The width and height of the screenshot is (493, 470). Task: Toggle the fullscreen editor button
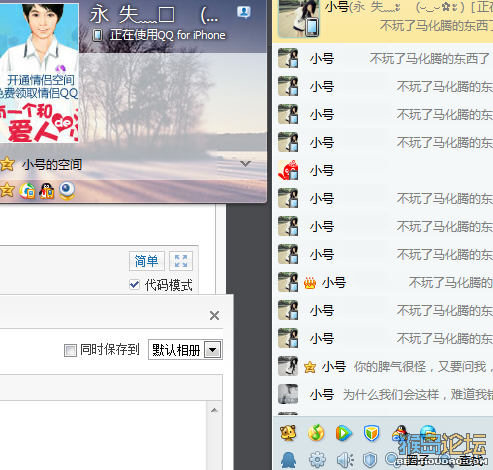[x=181, y=261]
